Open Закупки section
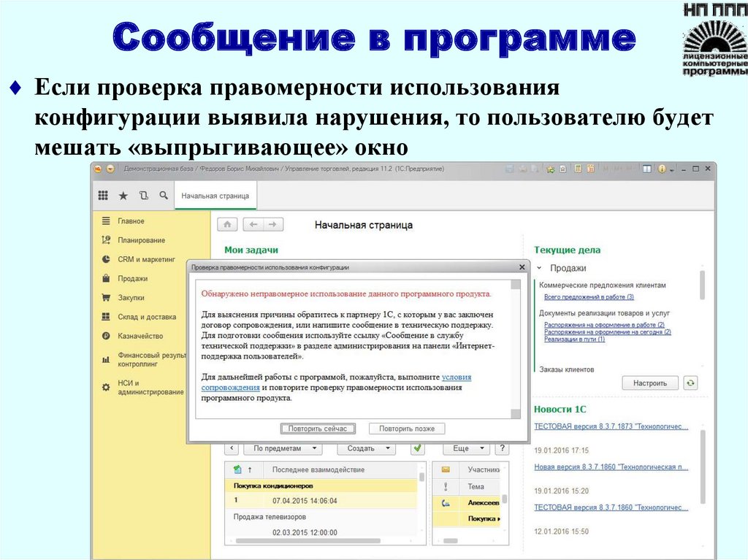 coord(131,297)
